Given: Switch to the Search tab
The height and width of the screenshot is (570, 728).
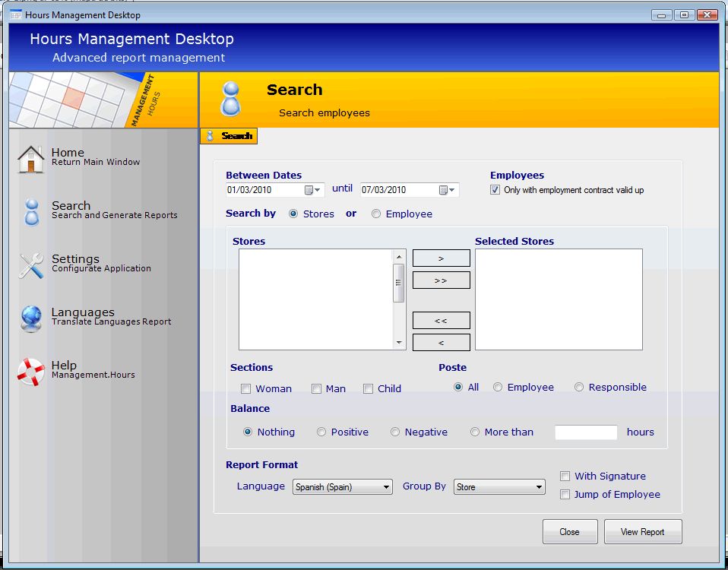Looking at the screenshot, I should [229, 136].
